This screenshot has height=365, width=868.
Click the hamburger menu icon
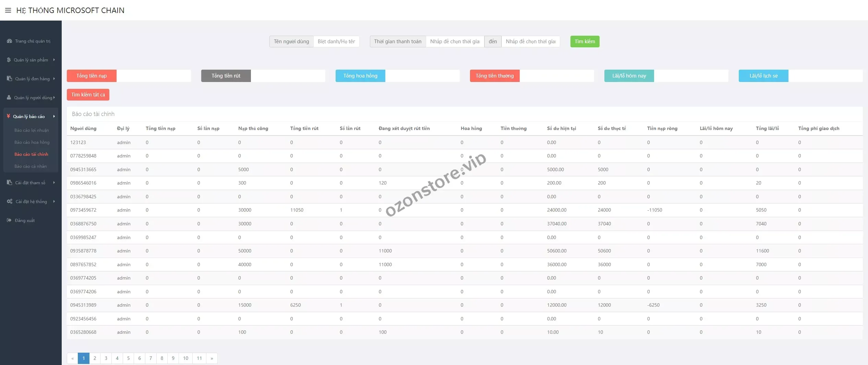[8, 10]
